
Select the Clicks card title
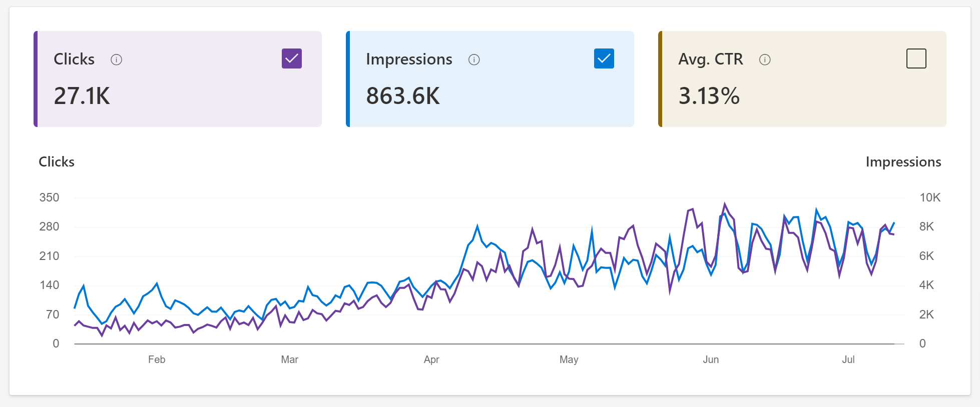click(74, 59)
